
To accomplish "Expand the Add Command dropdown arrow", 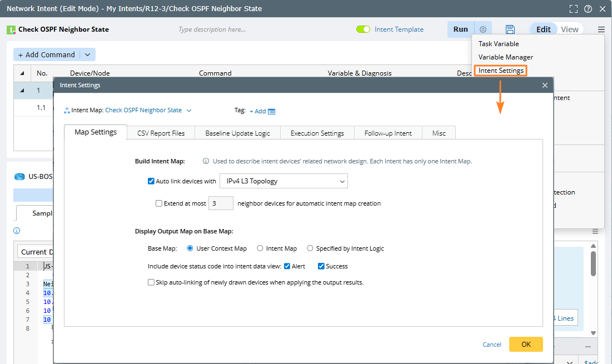I will point(88,54).
